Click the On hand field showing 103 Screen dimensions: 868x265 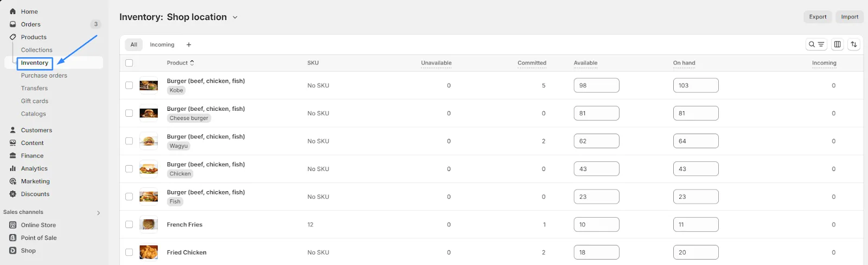[695, 85]
